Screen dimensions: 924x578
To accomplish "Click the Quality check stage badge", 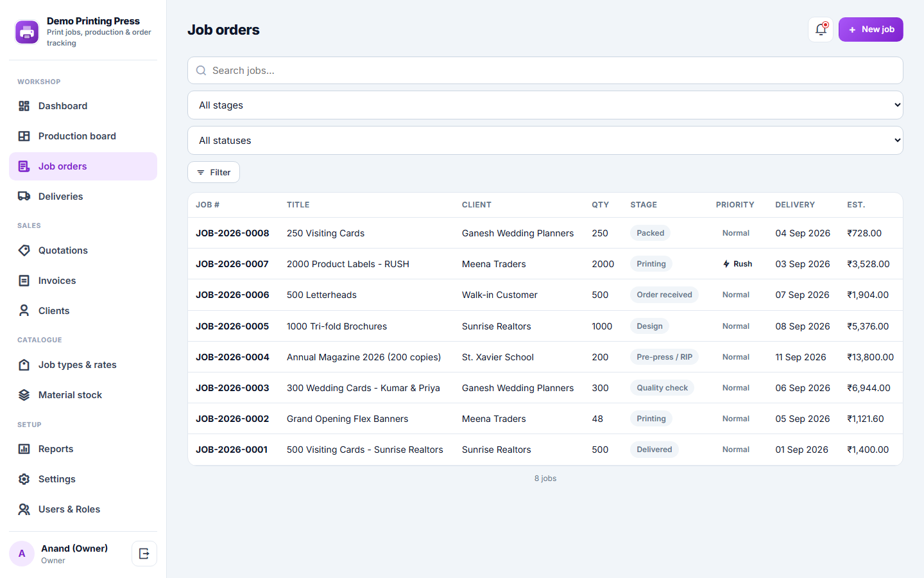I will click(x=662, y=388).
